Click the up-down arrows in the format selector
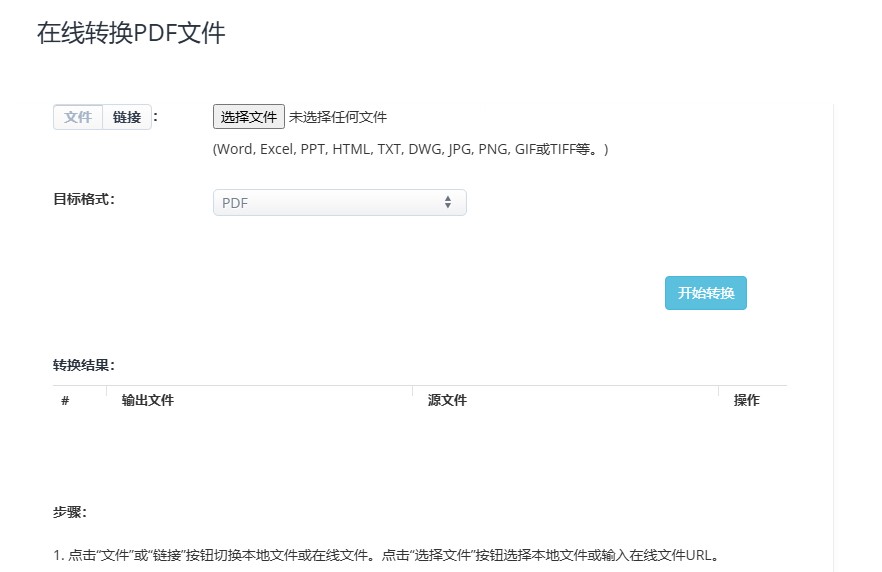 pos(448,203)
